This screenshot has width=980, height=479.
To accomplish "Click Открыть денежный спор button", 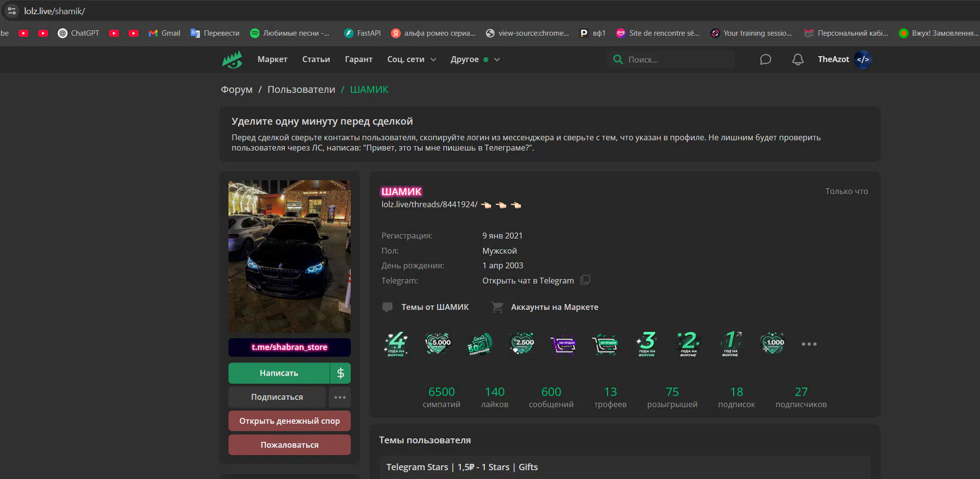I will 290,421.
